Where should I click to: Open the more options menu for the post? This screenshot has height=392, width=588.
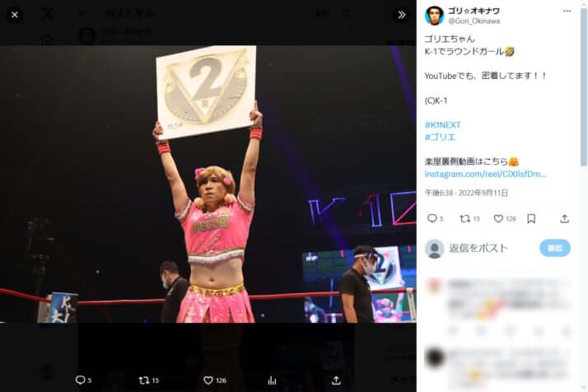coord(567,12)
